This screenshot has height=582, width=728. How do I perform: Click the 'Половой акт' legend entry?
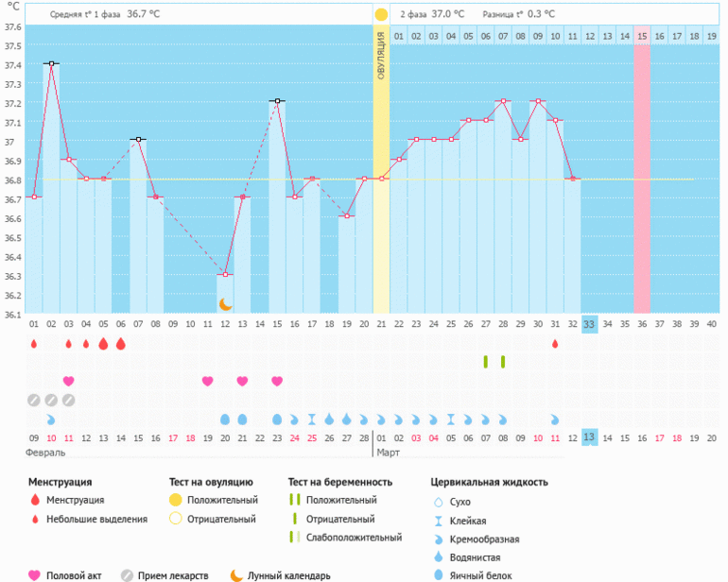(68, 574)
